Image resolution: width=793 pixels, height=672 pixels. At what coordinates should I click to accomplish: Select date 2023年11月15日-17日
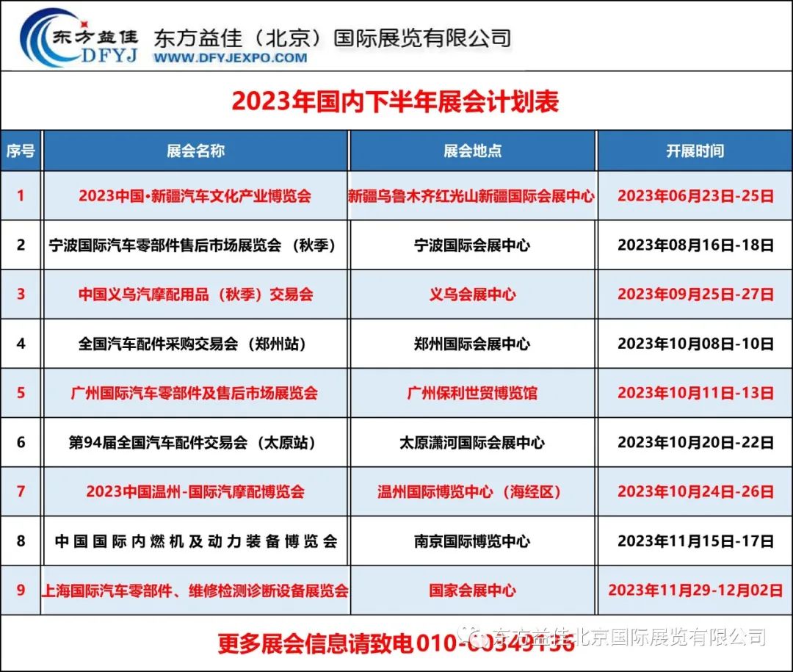click(695, 541)
